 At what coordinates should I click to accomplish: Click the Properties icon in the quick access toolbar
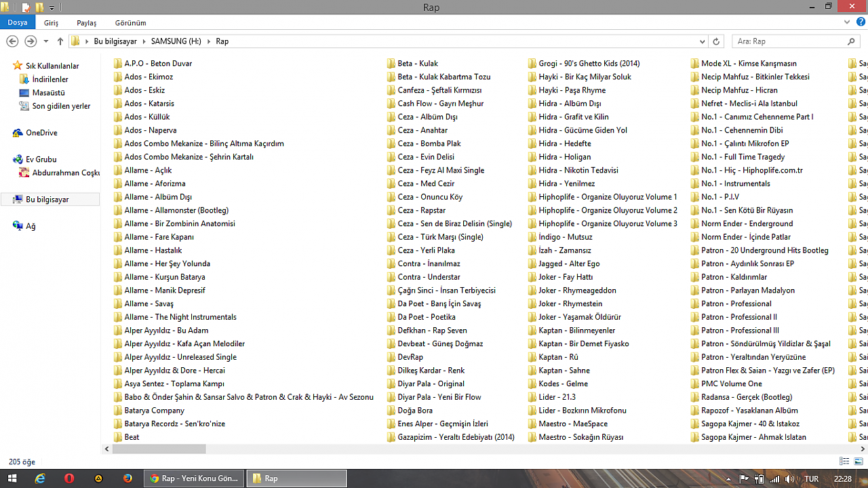tap(26, 7)
